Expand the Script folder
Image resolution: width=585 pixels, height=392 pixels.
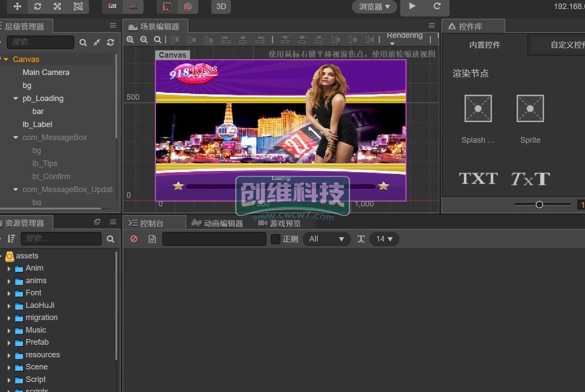coord(9,380)
